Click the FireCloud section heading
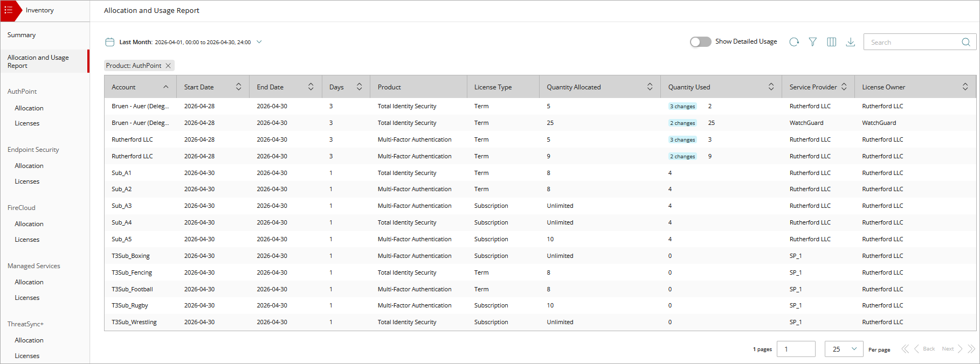The image size is (980, 364). (x=22, y=208)
